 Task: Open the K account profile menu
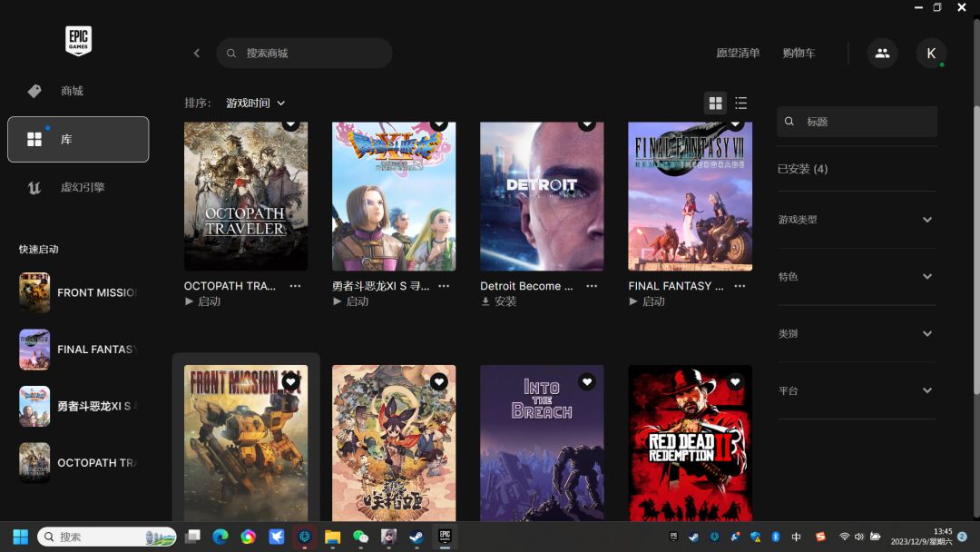click(x=931, y=54)
